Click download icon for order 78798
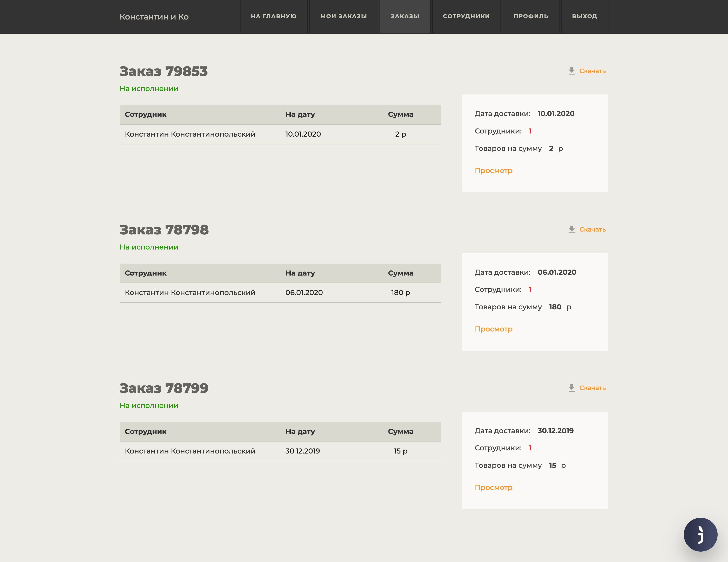Screen dimensions: 728x562 [571, 229]
